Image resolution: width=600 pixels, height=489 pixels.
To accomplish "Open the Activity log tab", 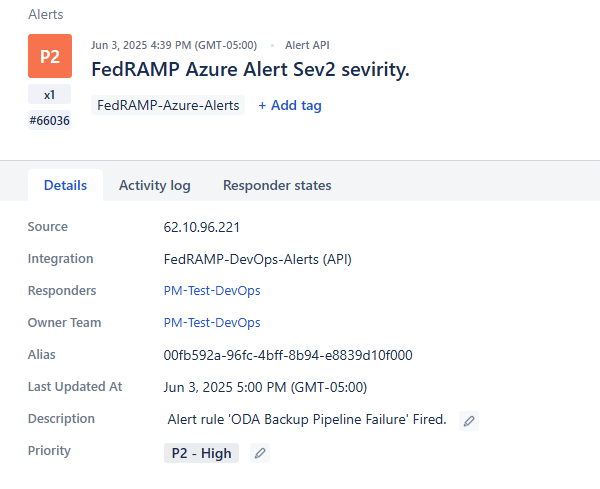I will [x=155, y=185].
